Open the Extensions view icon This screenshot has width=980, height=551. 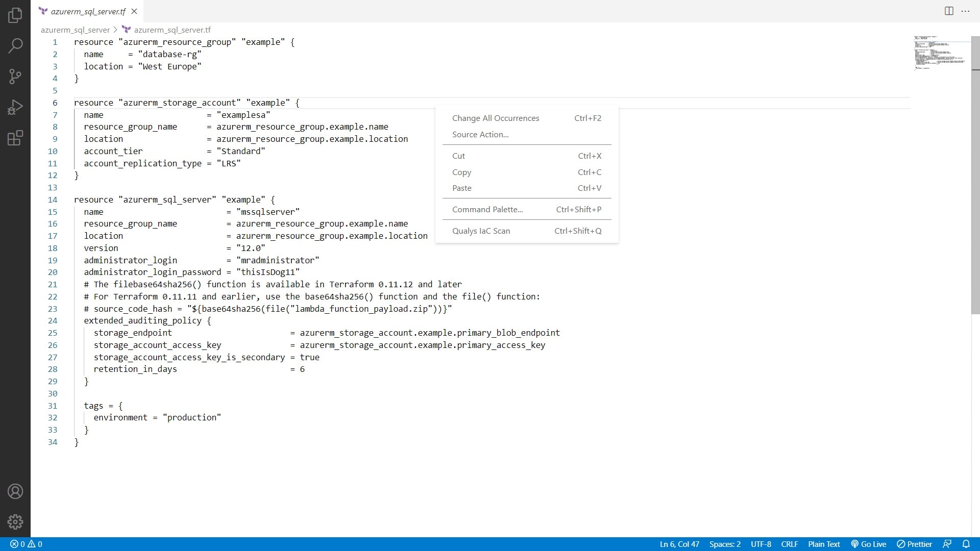pyautogui.click(x=15, y=138)
